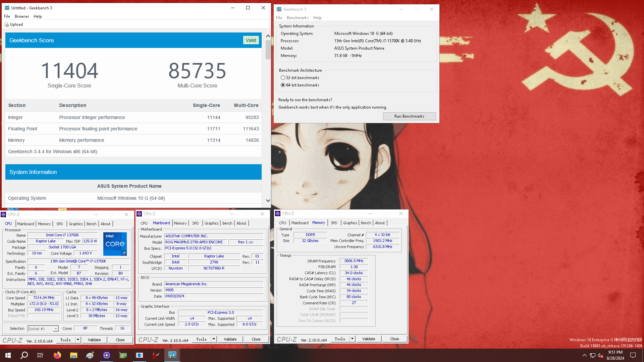
Task: Switch to Geekbench 3 taskbar icon
Action: point(172,355)
